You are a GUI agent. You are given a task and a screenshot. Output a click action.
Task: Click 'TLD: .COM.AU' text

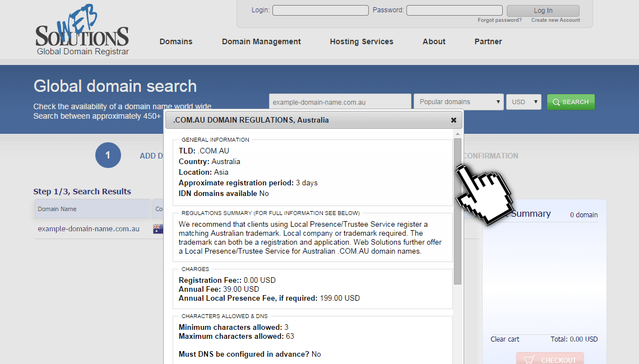pyautogui.click(x=204, y=151)
